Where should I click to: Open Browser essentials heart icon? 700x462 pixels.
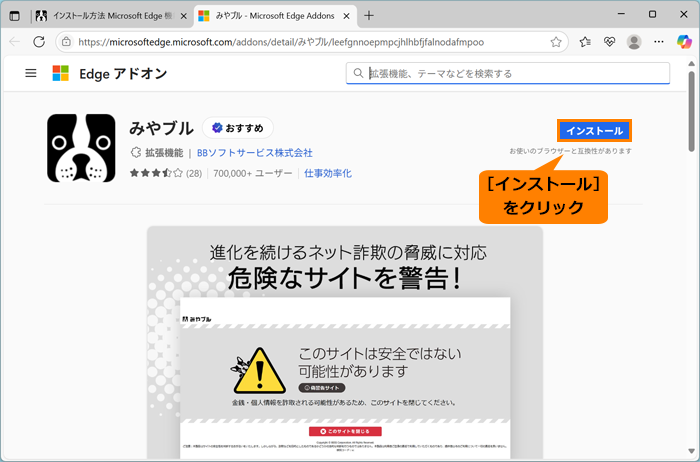point(609,42)
